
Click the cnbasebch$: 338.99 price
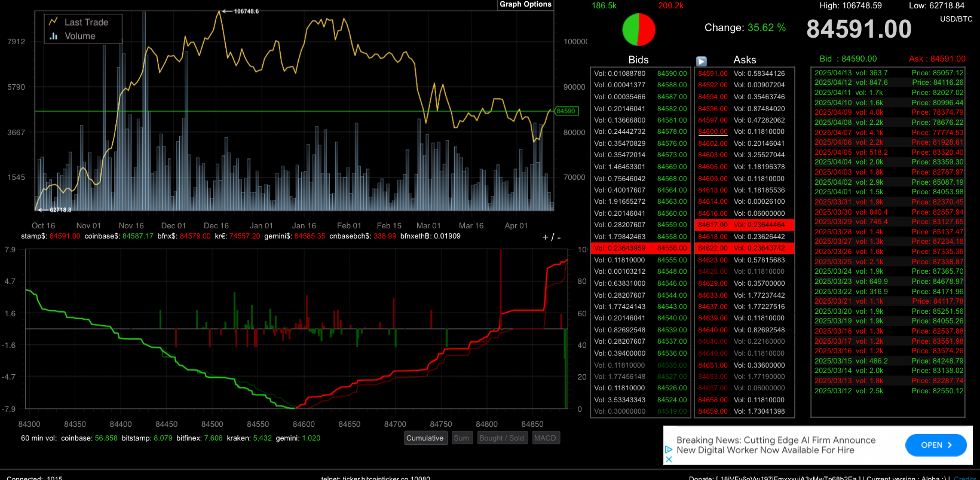363,236
